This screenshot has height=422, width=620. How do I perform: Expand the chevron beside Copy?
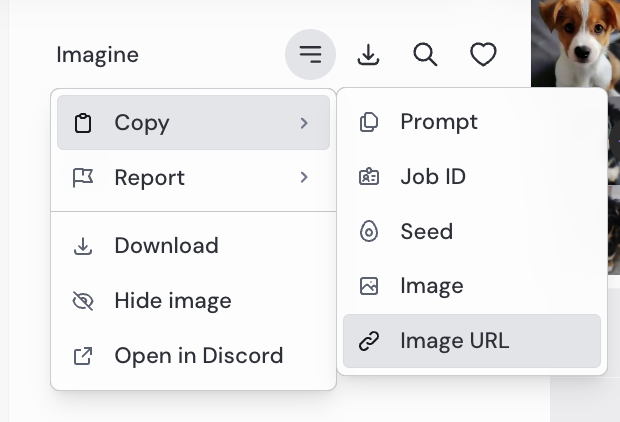tap(304, 123)
